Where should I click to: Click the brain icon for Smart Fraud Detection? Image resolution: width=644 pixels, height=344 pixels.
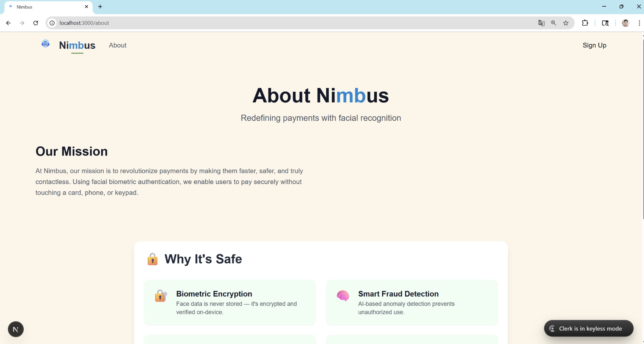point(343,296)
